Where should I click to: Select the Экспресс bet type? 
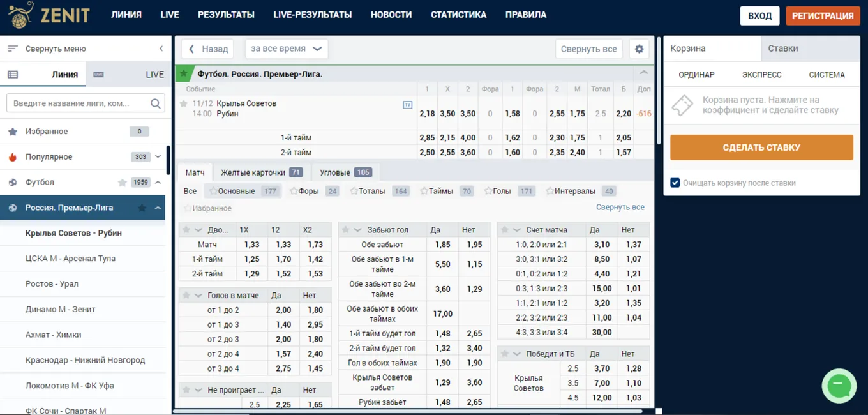[761, 75]
